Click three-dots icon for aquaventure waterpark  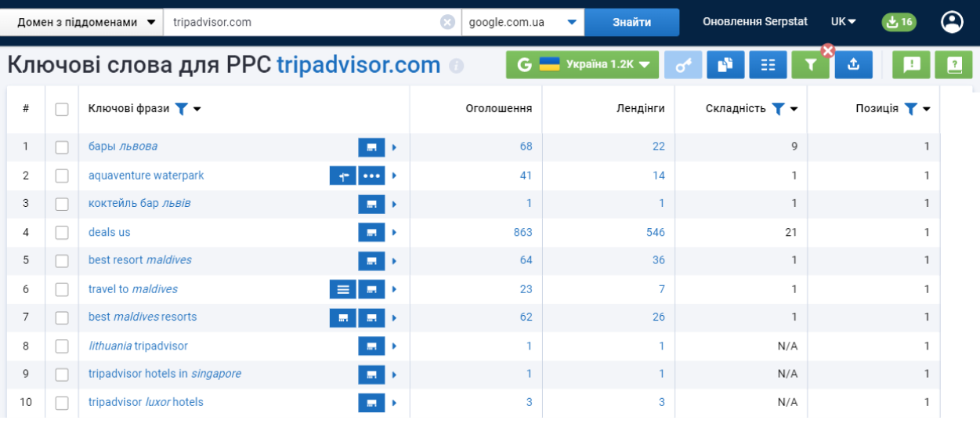(371, 176)
